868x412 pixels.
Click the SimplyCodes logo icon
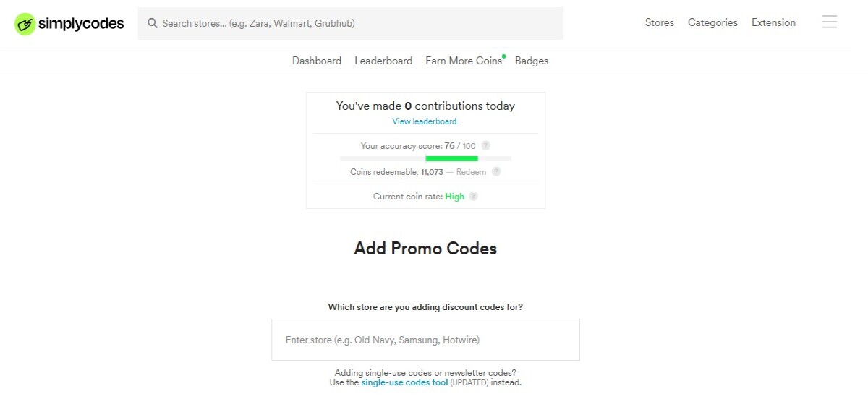click(25, 24)
